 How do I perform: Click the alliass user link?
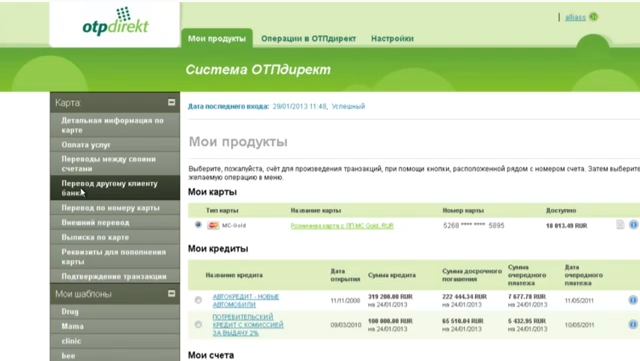pyautogui.click(x=575, y=17)
